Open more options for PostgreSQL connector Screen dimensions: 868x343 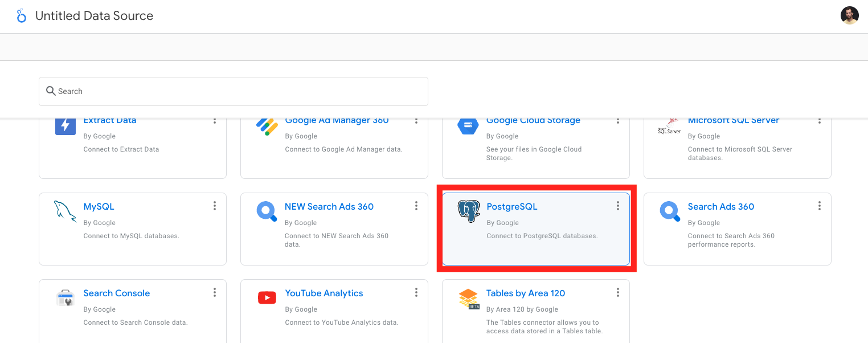click(617, 206)
